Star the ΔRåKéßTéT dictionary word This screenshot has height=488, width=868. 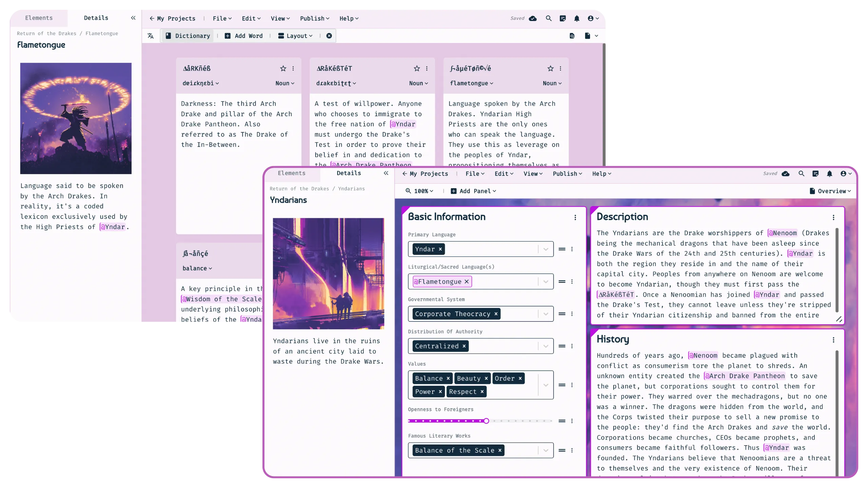click(417, 68)
